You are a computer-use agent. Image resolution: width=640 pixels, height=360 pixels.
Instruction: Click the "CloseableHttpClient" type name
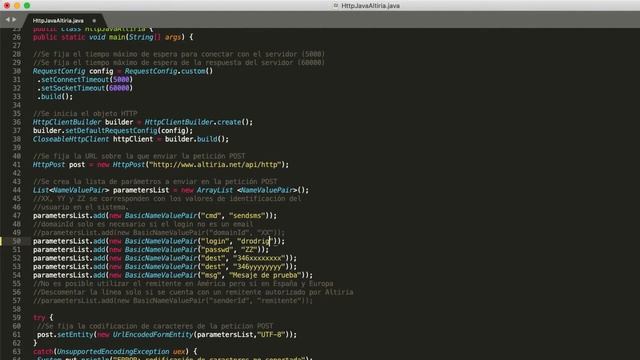pos(71,139)
